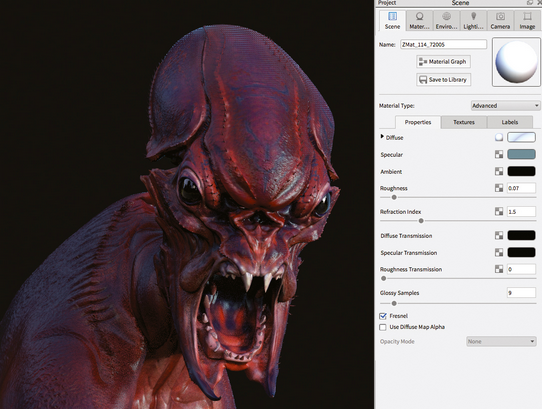
Task: Open the Material Type dropdown
Action: (505, 105)
